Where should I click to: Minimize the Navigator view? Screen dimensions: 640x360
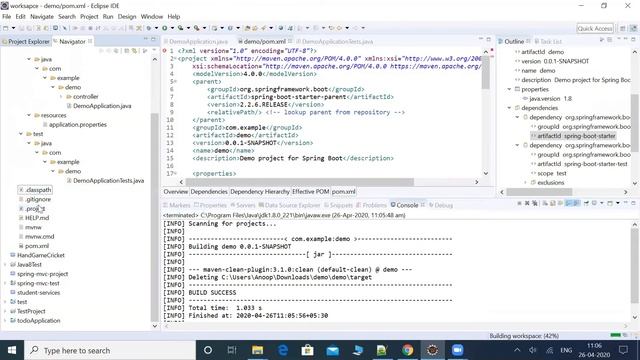point(146,39)
